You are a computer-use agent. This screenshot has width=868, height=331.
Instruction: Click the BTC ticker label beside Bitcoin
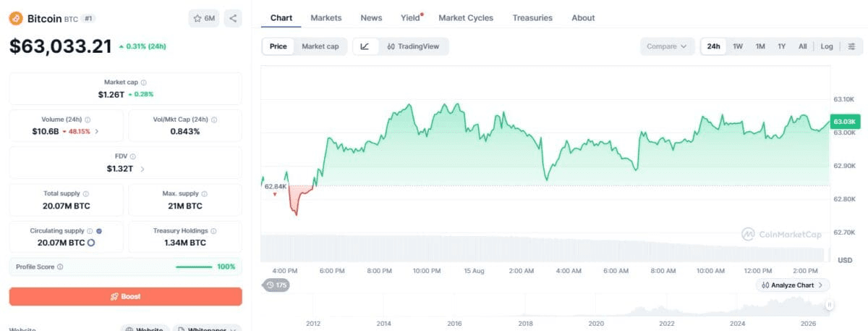[x=70, y=19]
